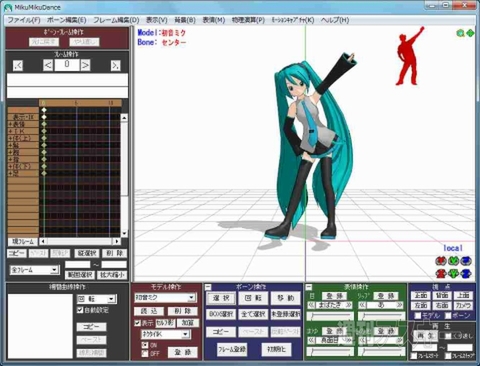480x366 pixels.
Task: Click the eye expression slider track
Action: click(x=330, y=316)
